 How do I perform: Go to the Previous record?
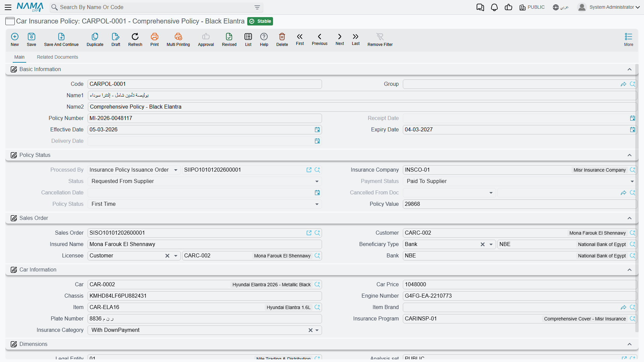[320, 39]
